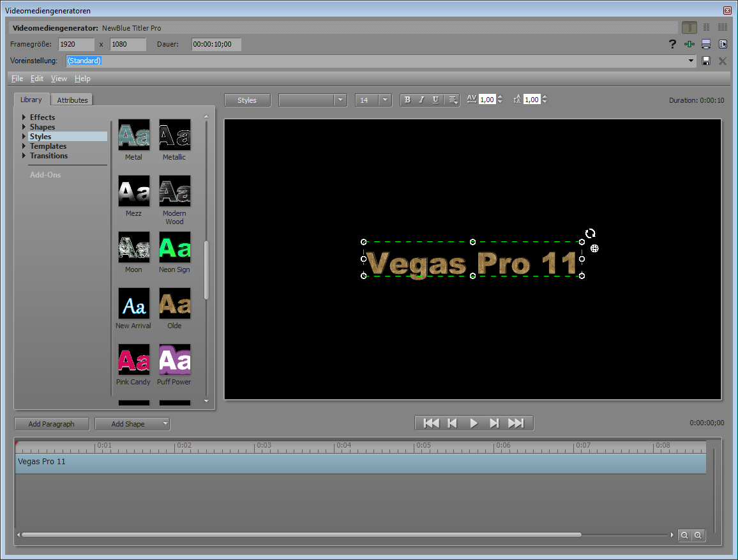Step forward one frame in the transport bar
Screen dimensions: 738x560
(494, 423)
